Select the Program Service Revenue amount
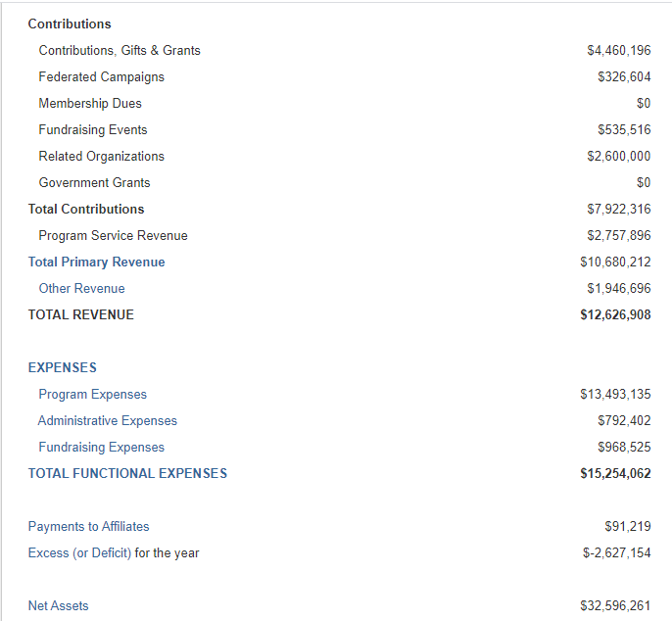The width and height of the screenshot is (672, 621). [619, 236]
